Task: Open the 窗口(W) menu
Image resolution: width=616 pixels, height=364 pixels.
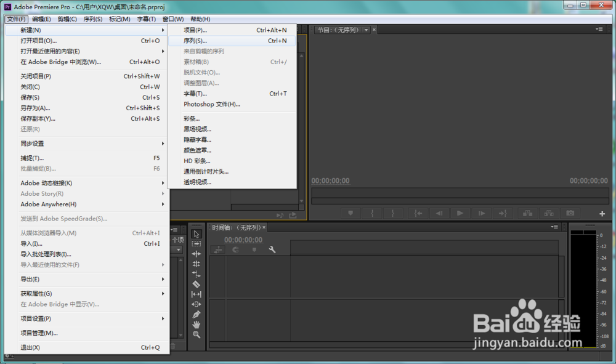Action: (173, 19)
